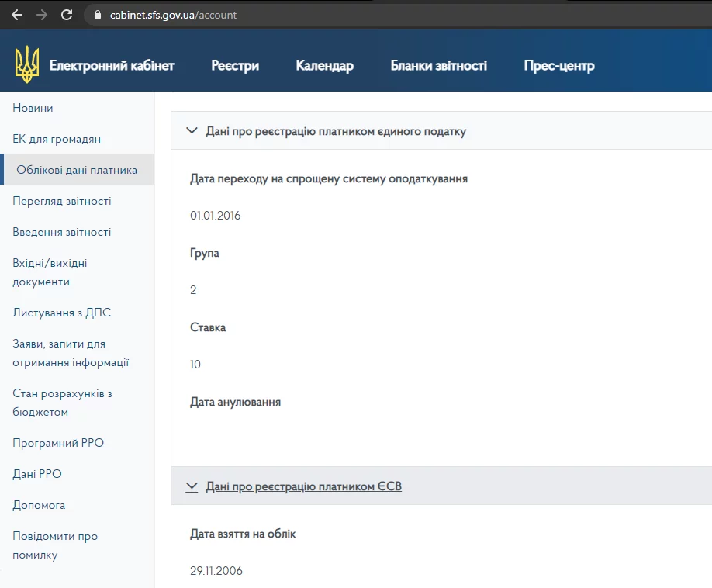Open Листування з ДПС
The image size is (712, 588).
point(62,313)
